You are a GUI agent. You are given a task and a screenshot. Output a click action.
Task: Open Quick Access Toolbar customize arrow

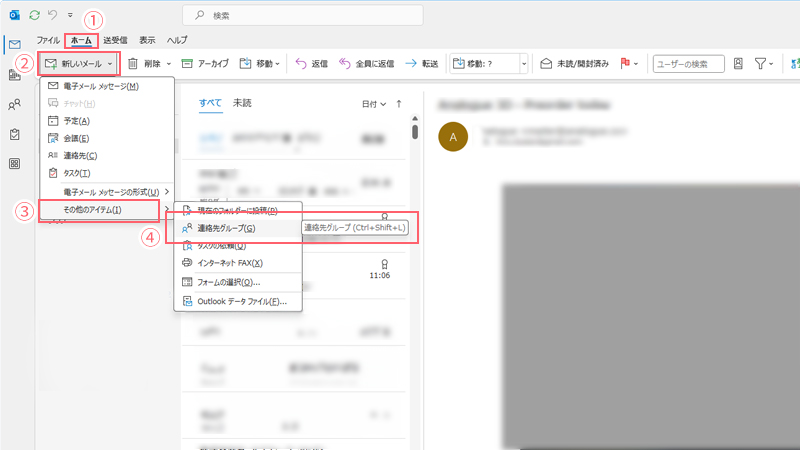[x=70, y=15]
